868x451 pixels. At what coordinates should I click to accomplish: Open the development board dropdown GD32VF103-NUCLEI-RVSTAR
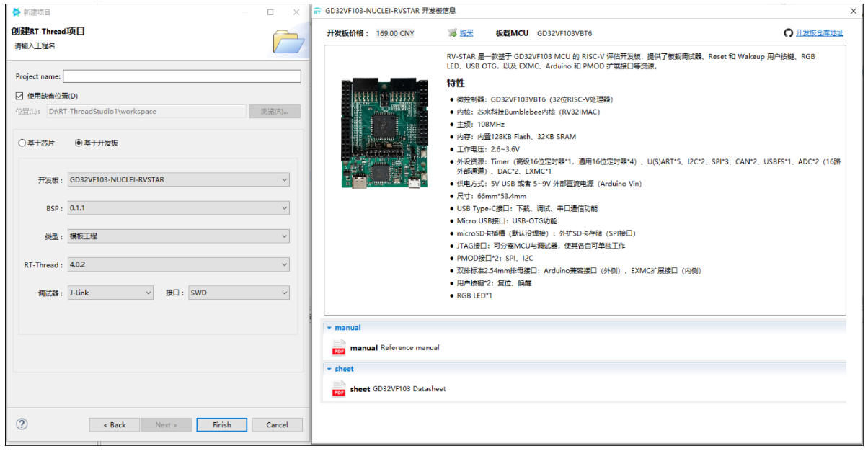(x=179, y=179)
